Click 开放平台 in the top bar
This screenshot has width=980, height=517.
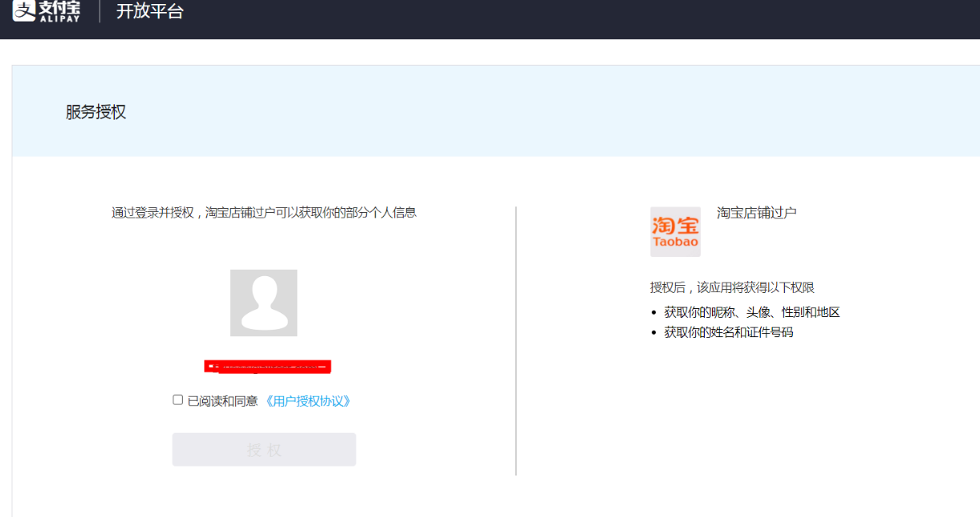click(150, 11)
